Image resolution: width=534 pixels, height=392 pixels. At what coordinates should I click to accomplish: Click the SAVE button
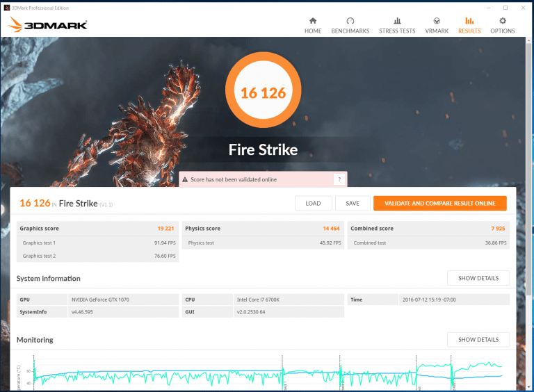click(353, 204)
